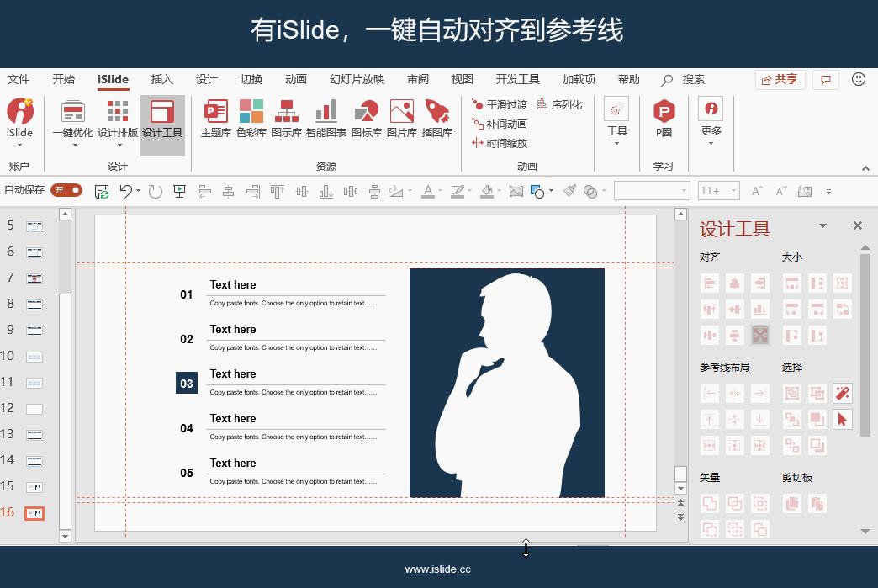Select the thinking man silhouette picture
Image resolution: width=878 pixels, height=588 pixels.
[507, 383]
